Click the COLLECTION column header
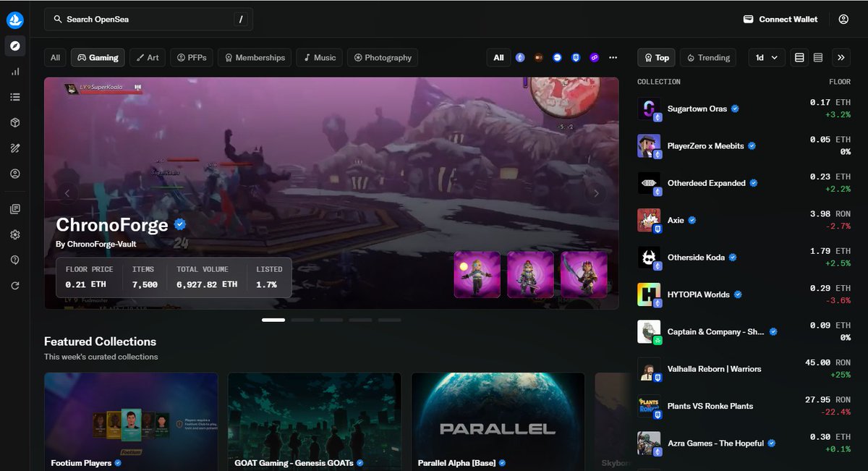 [x=659, y=82]
